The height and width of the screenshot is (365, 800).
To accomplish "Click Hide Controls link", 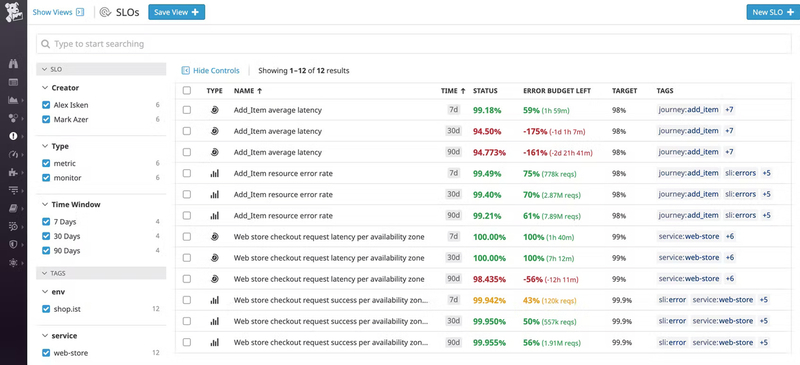I will point(211,70).
